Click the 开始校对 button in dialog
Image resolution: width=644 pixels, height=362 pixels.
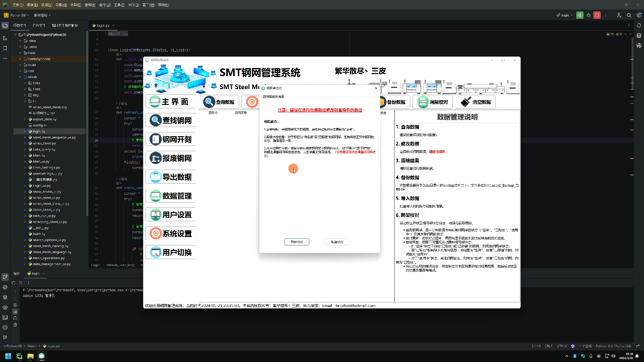[297, 242]
